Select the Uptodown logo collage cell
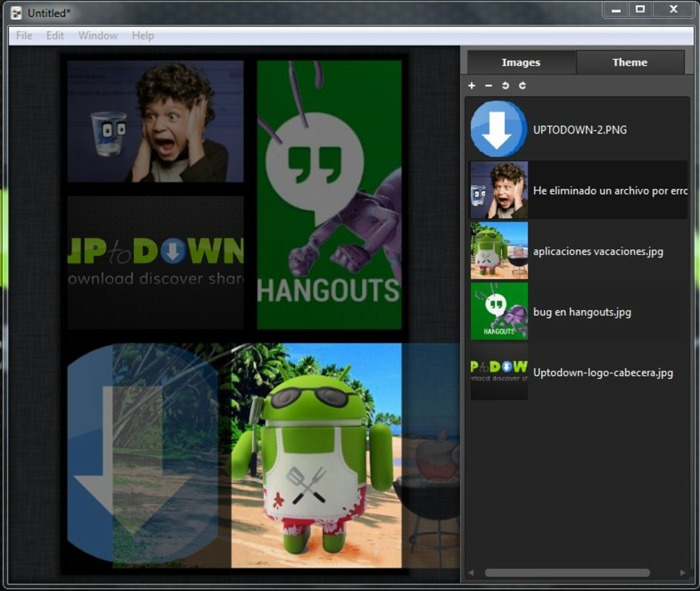 pyautogui.click(x=155, y=263)
